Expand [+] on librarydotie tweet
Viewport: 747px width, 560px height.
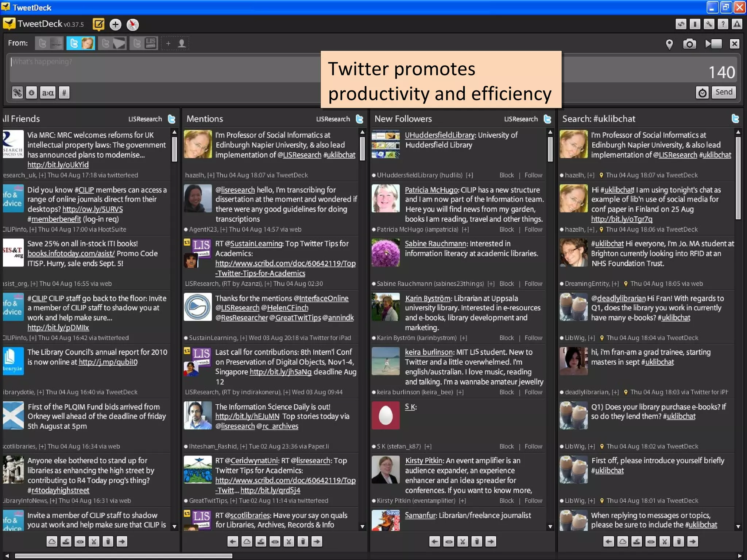[x=40, y=392]
